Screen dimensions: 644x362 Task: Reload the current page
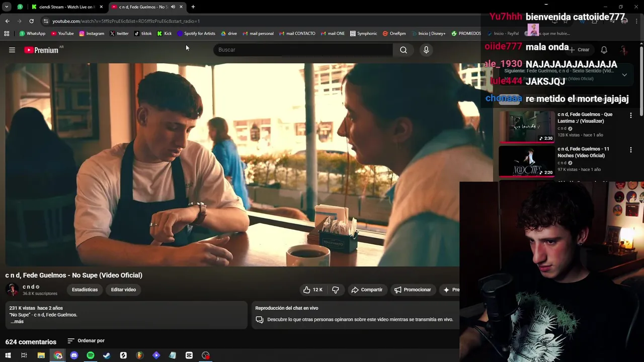tap(31, 21)
